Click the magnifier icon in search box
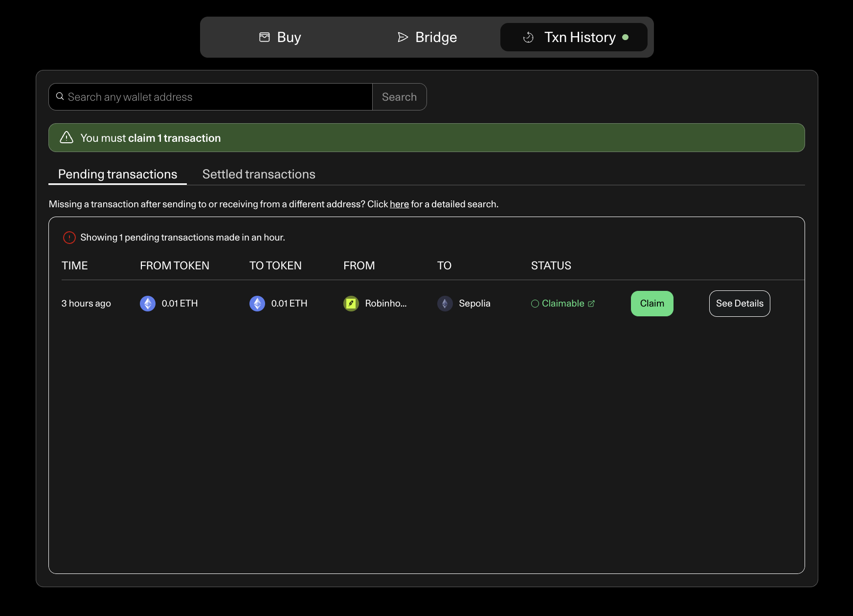The image size is (853, 616). (x=60, y=97)
